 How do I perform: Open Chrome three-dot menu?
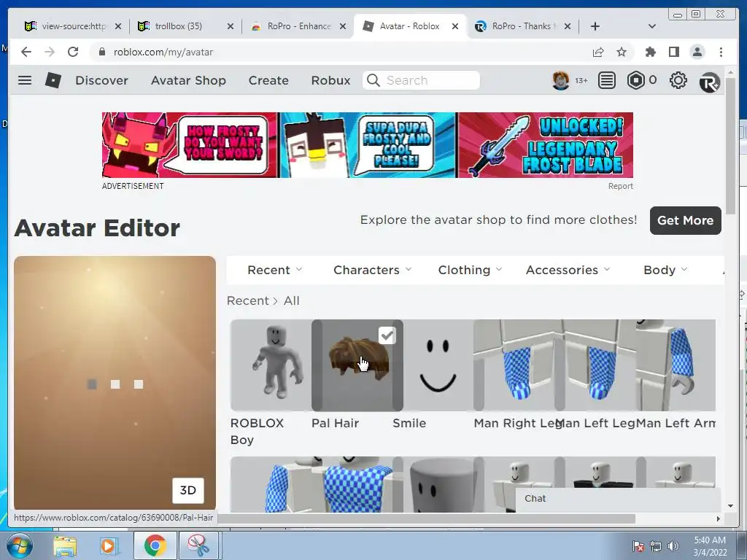coord(721,52)
